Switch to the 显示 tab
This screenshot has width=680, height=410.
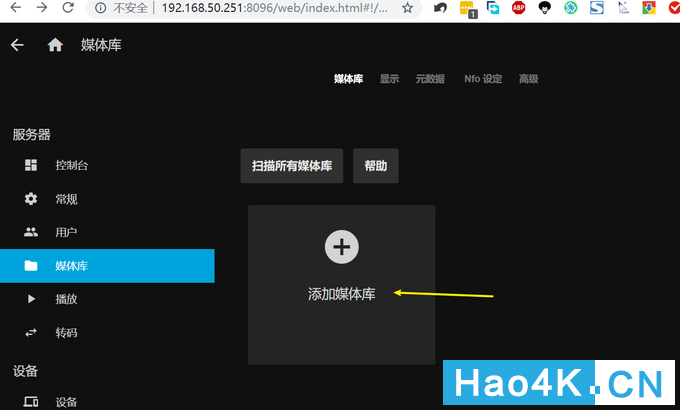coord(389,79)
